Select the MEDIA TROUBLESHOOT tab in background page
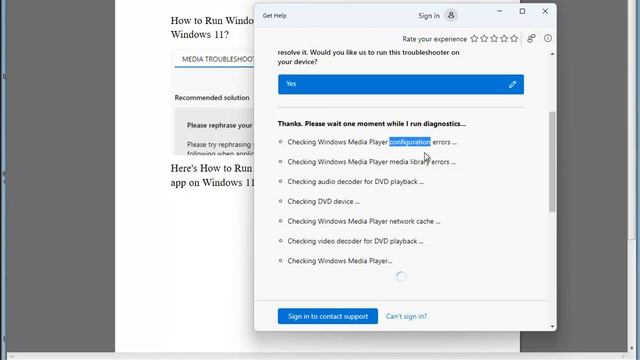The height and width of the screenshot is (360, 640). coord(217,60)
